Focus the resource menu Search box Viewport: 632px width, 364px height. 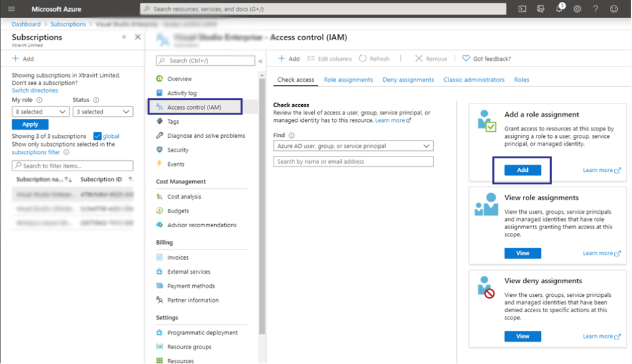click(x=206, y=60)
